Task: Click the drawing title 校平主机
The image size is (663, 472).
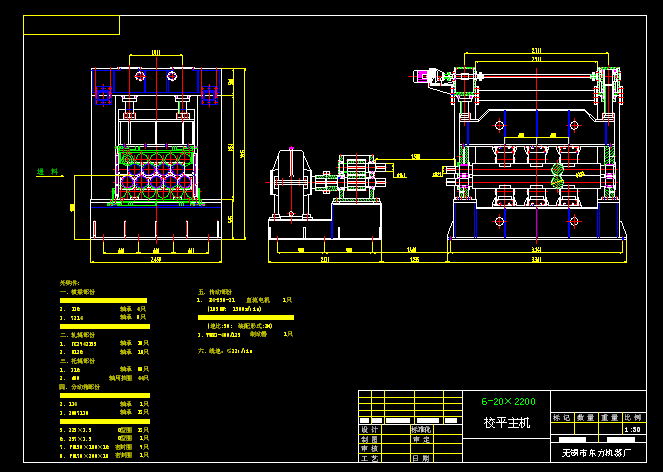Action: [507, 423]
